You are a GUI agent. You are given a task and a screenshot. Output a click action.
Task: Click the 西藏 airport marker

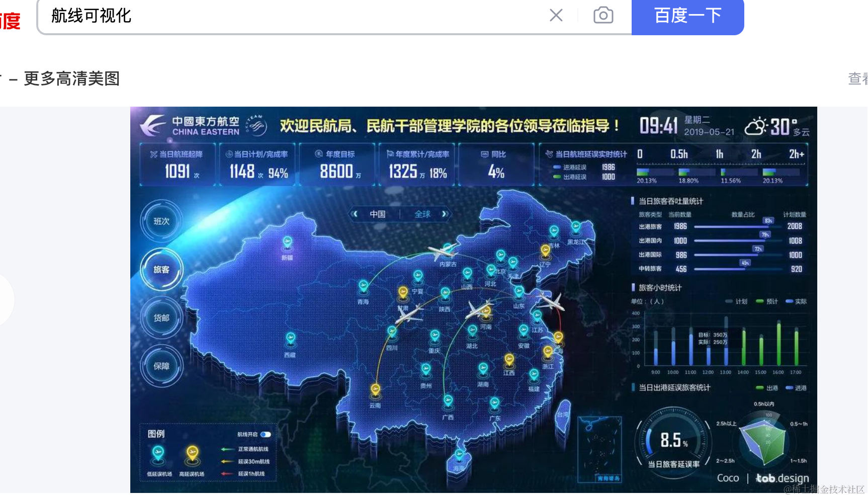(x=290, y=339)
